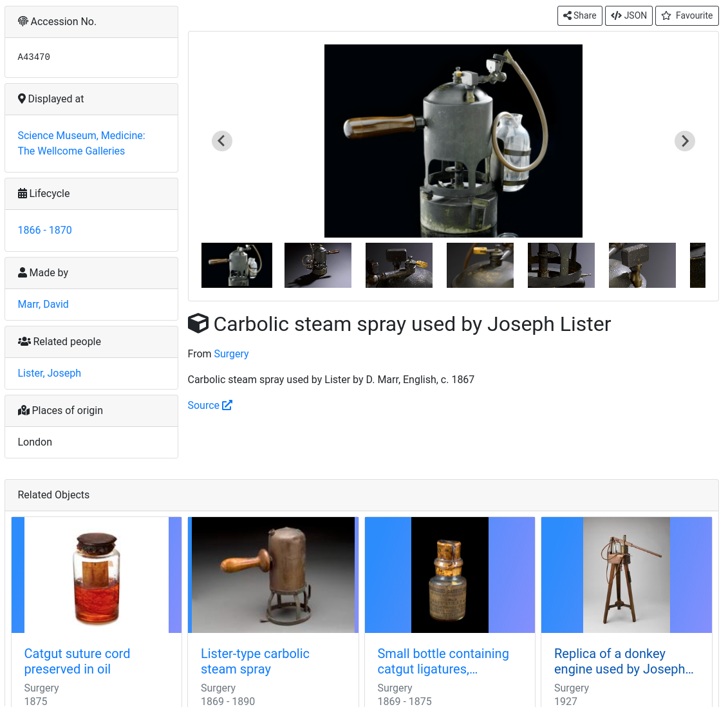Click the Carbolic steam spray title heading
Viewport: 728px width, 707px height.
pos(412,325)
